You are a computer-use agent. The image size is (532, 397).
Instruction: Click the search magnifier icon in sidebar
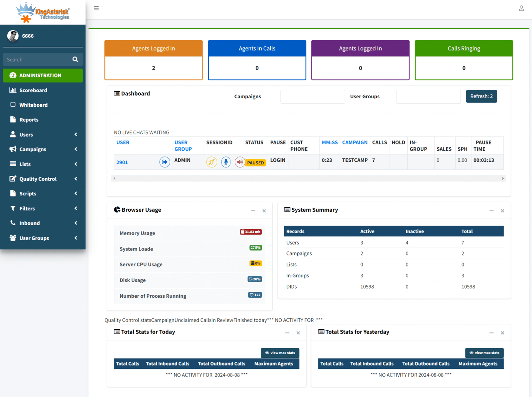(75, 59)
